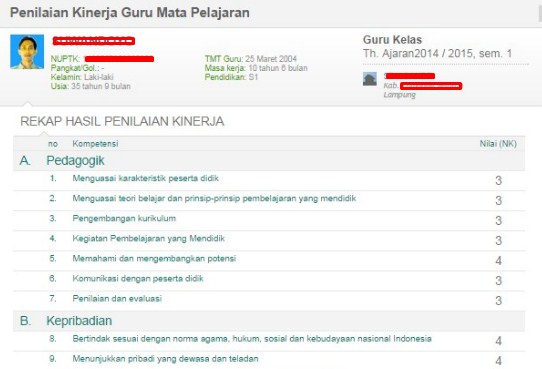Open 'Menguasai teori belajar dan prinsip-prinsip pembelajaran' row
Viewport: 542px width, 369px height.
(x=214, y=198)
